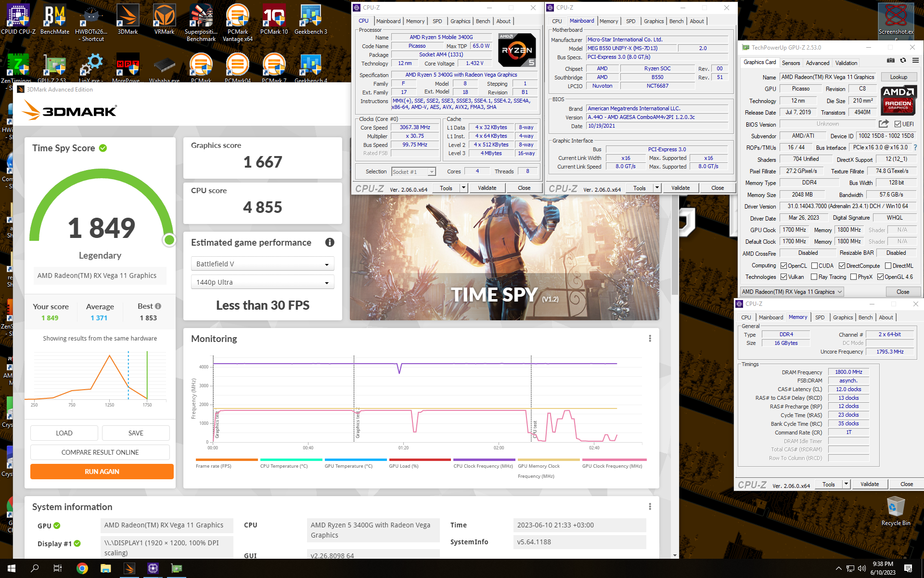924x578 pixels.
Task: Open the Geekbench 4 desktop icon
Action: (311, 67)
